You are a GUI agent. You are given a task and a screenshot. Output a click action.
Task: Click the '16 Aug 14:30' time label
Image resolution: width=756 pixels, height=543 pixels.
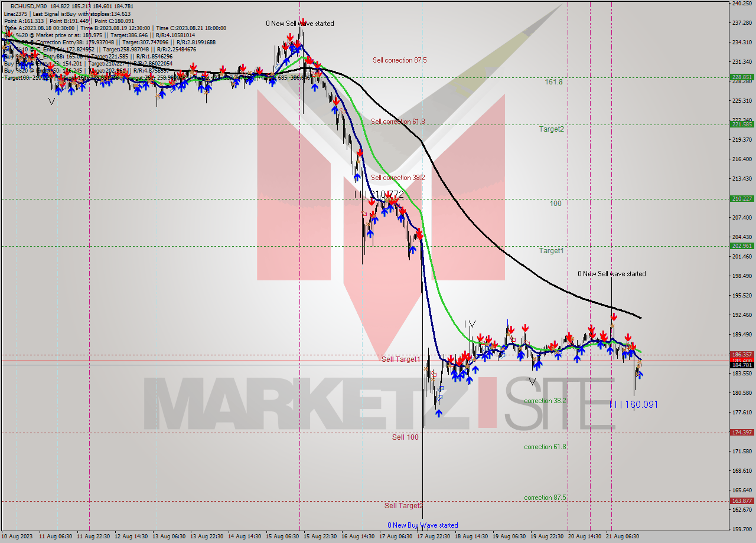click(x=358, y=537)
